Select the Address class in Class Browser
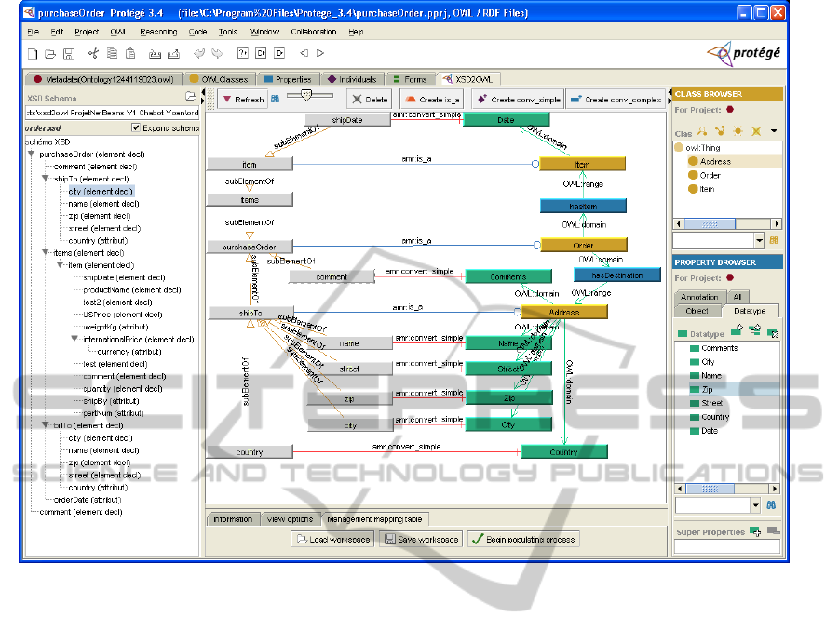The width and height of the screenshot is (839, 644). coord(715,161)
